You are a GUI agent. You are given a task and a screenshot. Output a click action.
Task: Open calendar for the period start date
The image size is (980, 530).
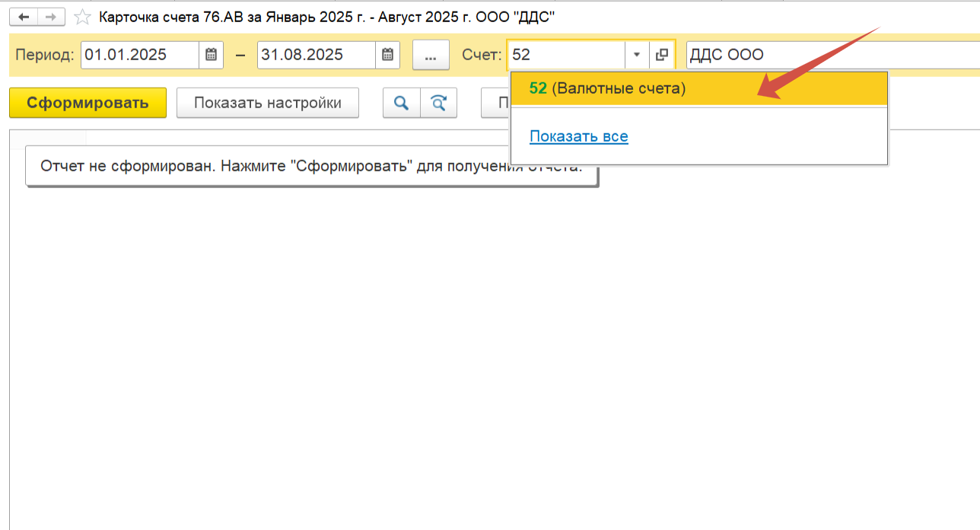tap(211, 55)
